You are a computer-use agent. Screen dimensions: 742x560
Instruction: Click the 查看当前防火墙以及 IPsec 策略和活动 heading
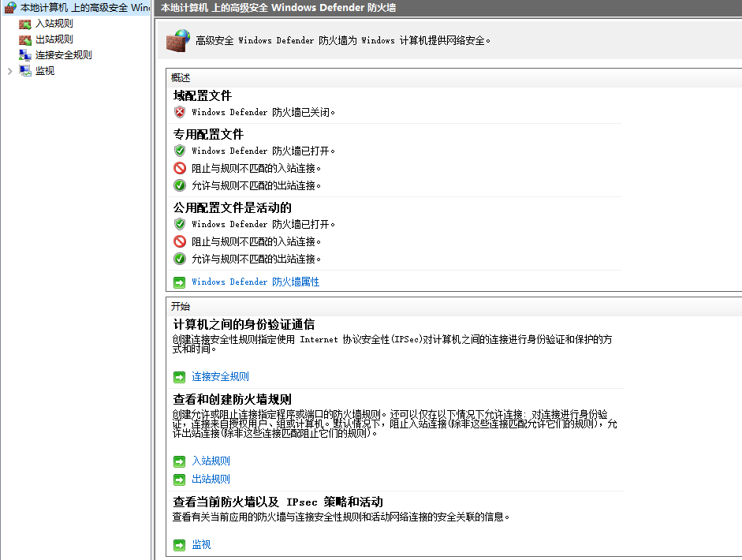278,502
